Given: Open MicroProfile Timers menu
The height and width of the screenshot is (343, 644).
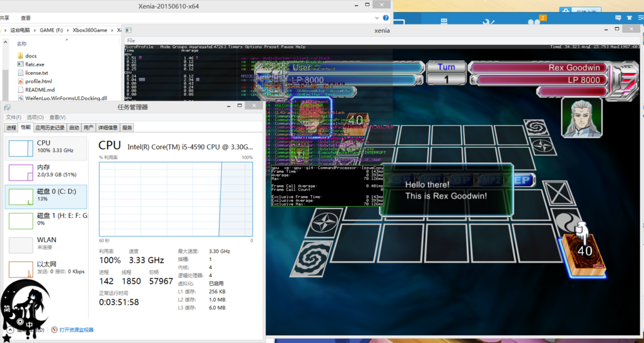Looking at the screenshot, I should click(x=235, y=47).
